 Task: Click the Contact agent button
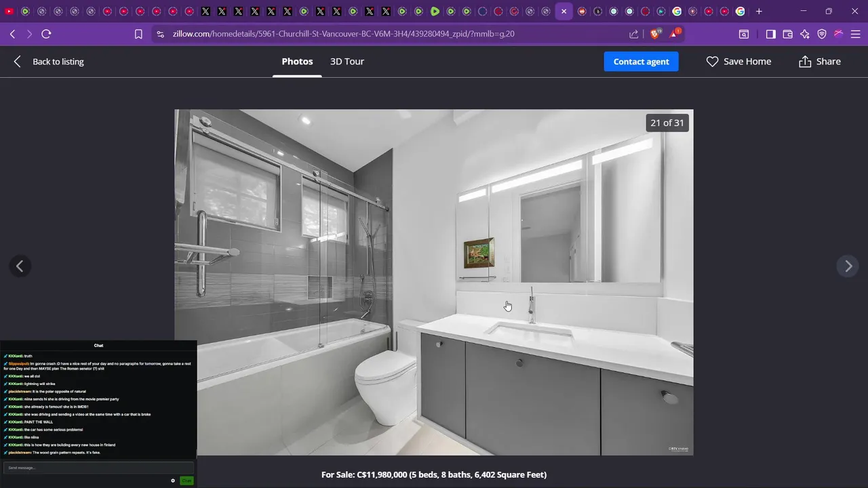tap(641, 62)
